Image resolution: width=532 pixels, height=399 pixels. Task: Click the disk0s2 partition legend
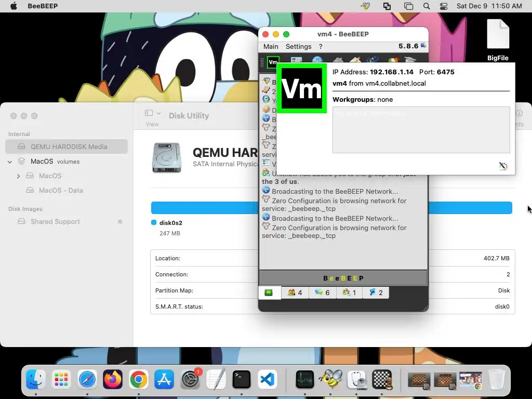coord(167,223)
